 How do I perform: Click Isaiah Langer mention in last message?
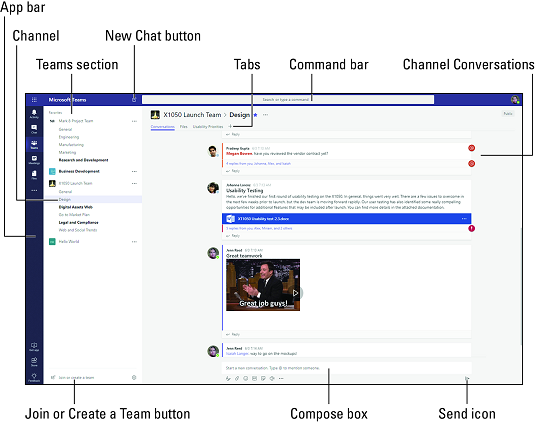tap(237, 354)
